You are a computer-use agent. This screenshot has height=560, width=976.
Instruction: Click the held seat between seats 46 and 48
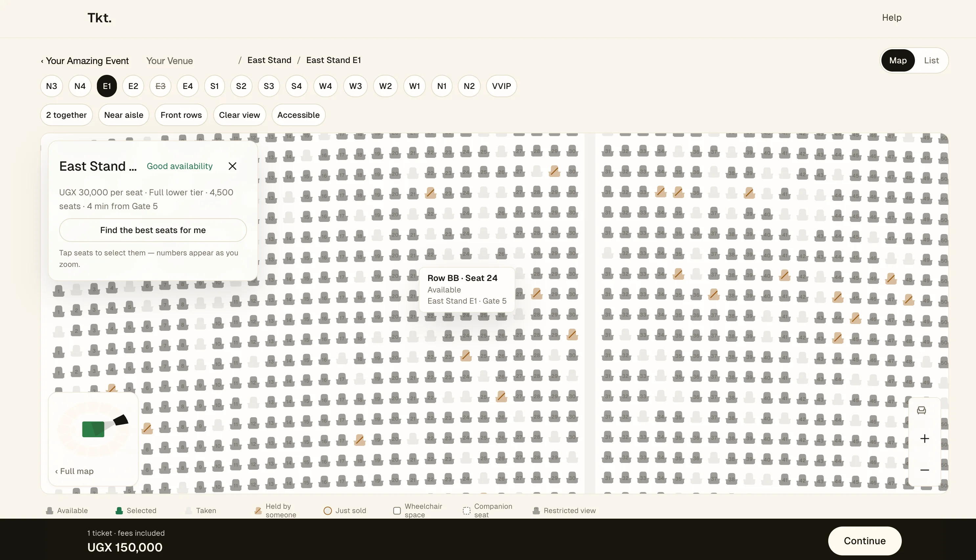891,278
